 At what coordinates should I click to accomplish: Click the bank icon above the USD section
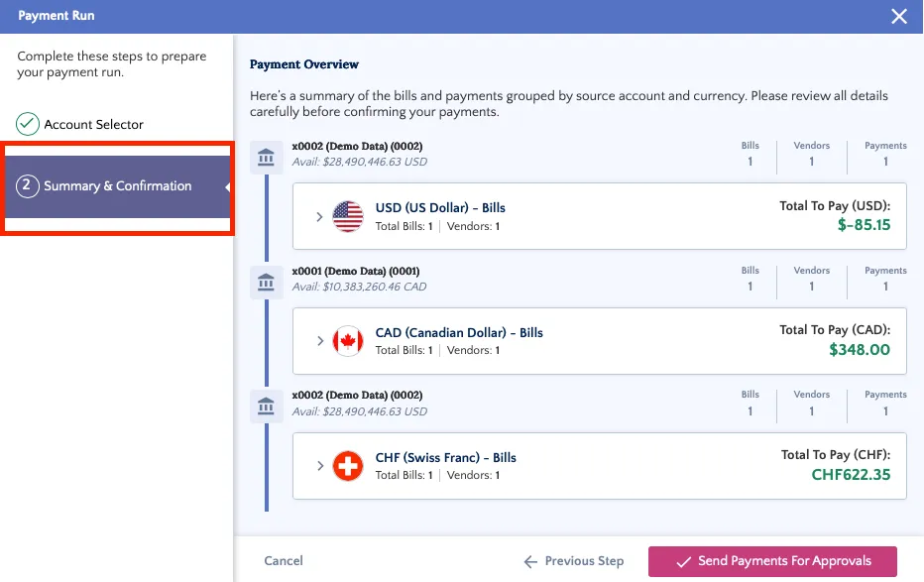click(x=266, y=158)
